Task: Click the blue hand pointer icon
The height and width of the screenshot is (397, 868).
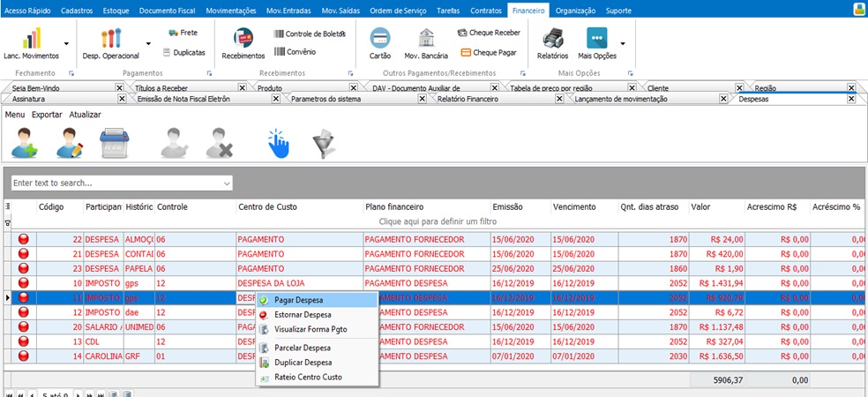Action: [278, 142]
